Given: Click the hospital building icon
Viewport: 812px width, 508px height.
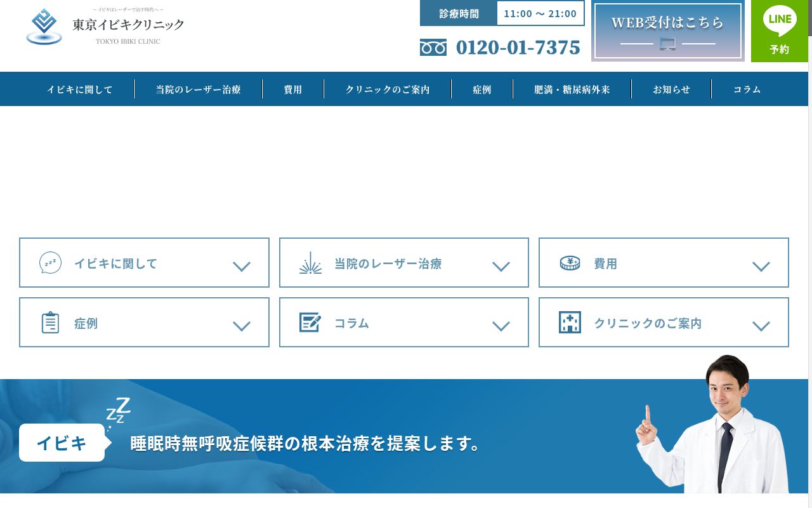Looking at the screenshot, I should tap(570, 323).
